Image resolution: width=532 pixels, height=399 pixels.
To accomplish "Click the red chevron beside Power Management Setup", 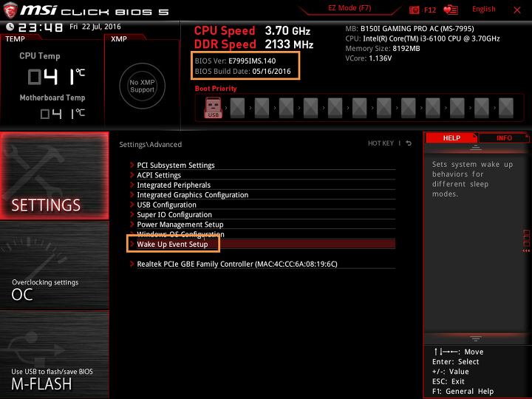I will pos(132,224).
